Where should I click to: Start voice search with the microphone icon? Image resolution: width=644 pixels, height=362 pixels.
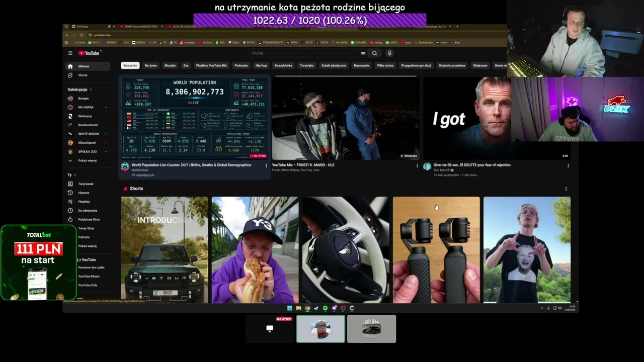point(389,53)
